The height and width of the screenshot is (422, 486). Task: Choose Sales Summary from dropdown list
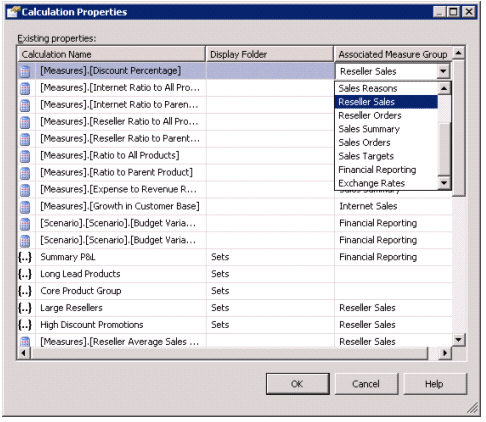[x=386, y=129]
